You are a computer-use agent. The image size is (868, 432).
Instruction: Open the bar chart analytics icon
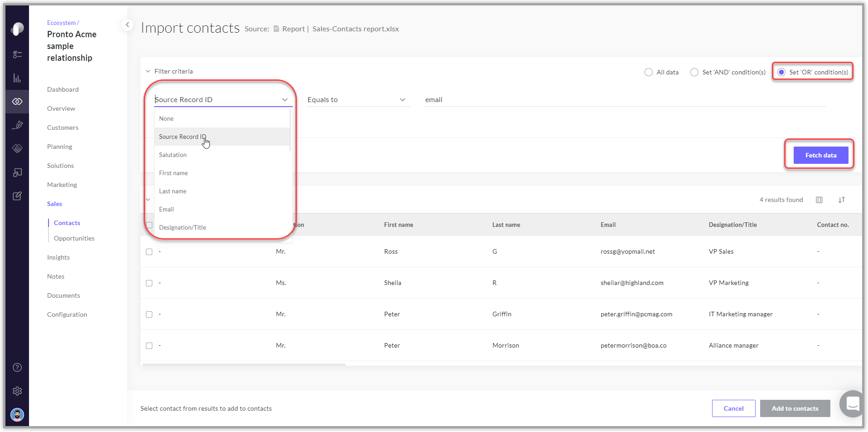(17, 78)
